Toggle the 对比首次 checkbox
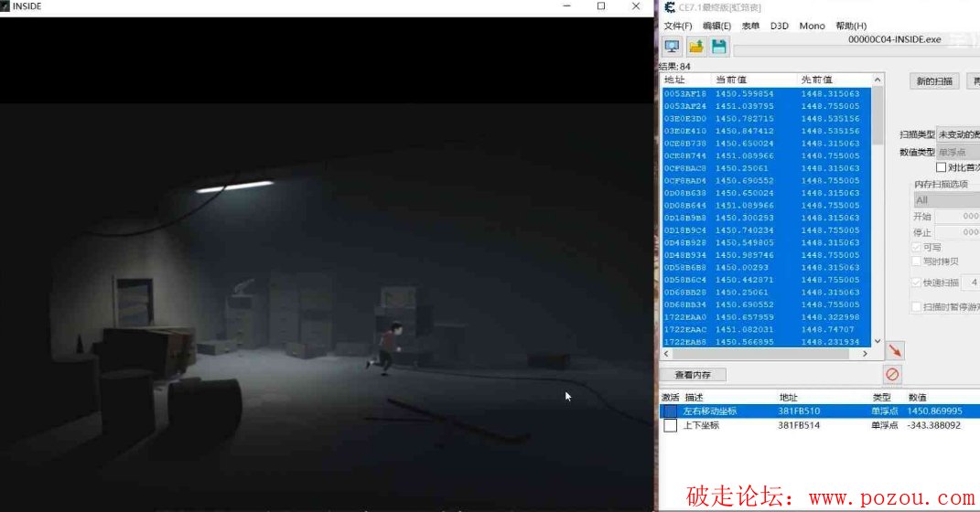This screenshot has height=512, width=980. [x=941, y=167]
